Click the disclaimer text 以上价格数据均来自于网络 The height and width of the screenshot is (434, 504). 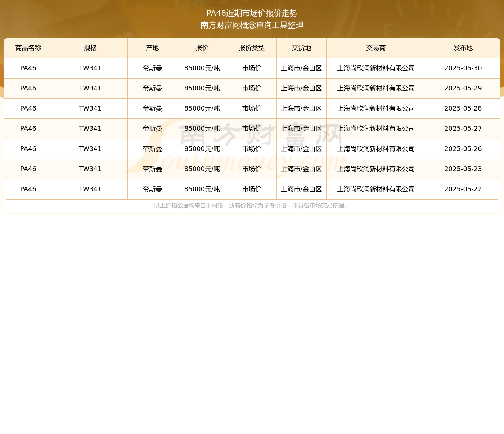189,206
